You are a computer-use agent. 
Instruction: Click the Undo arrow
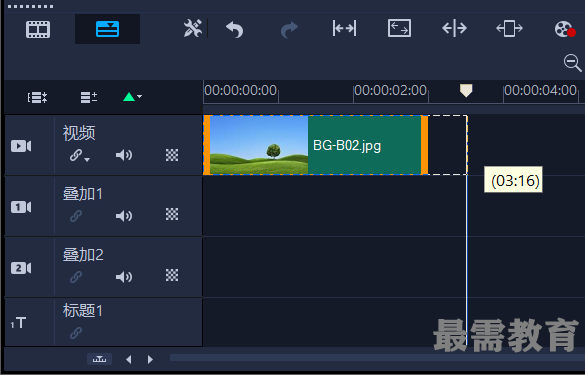click(x=235, y=29)
